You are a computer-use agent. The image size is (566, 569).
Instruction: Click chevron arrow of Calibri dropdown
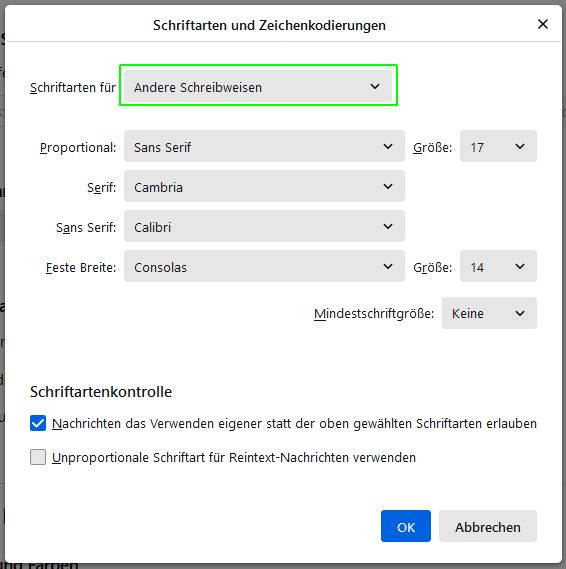pyautogui.click(x=388, y=226)
